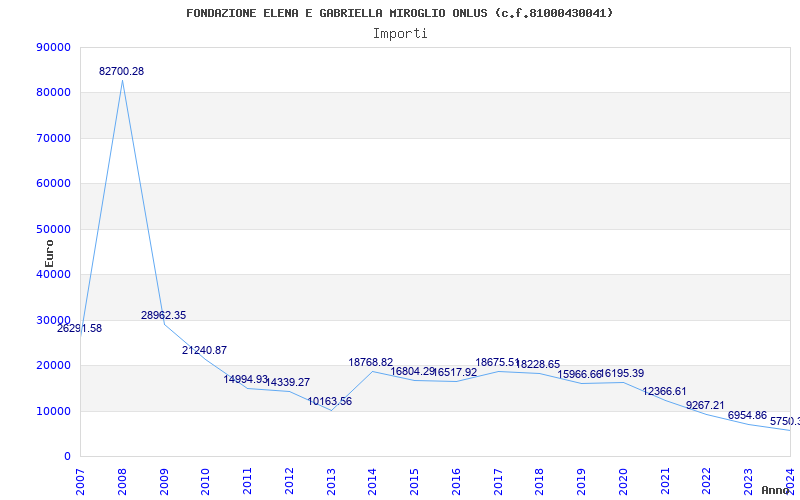800x500 pixels.
Task: Select the 15966.66 value
Action: pos(580,374)
